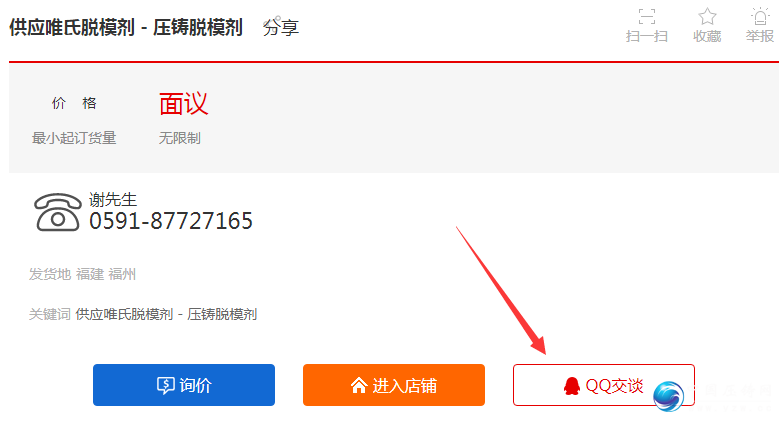Click the phone number 0591-87727165

[x=171, y=221]
